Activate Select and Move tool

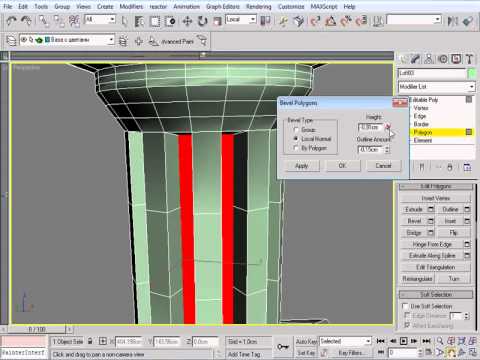187,21
